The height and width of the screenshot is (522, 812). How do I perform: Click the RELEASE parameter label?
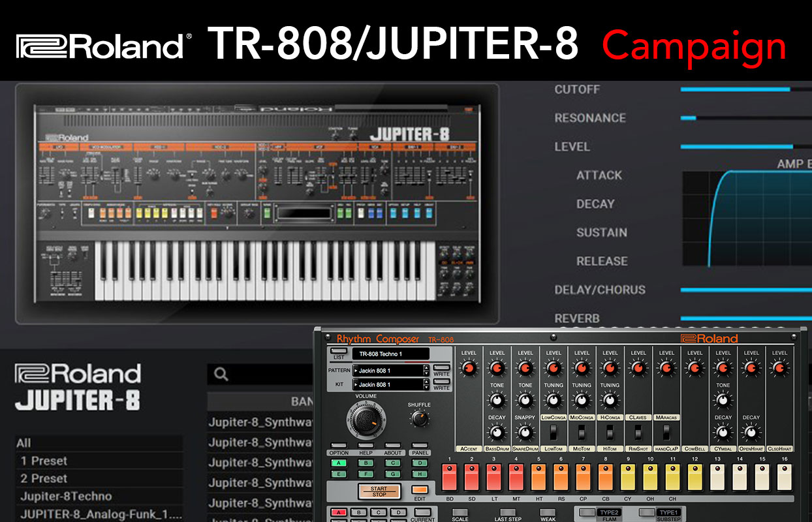[601, 261]
